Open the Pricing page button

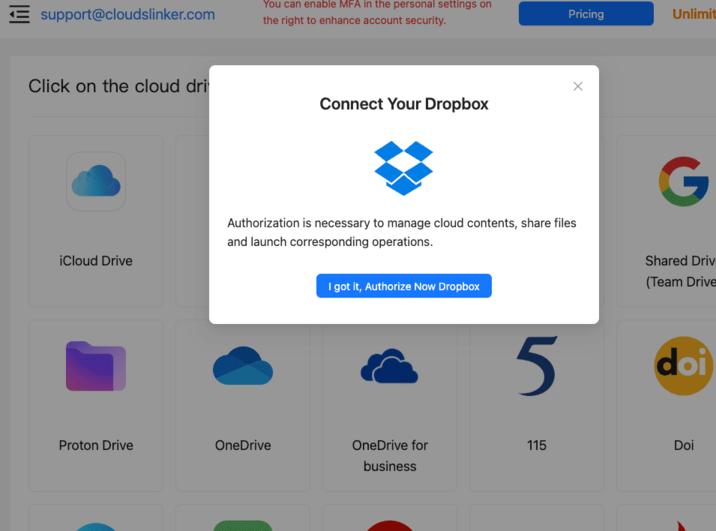(x=586, y=14)
